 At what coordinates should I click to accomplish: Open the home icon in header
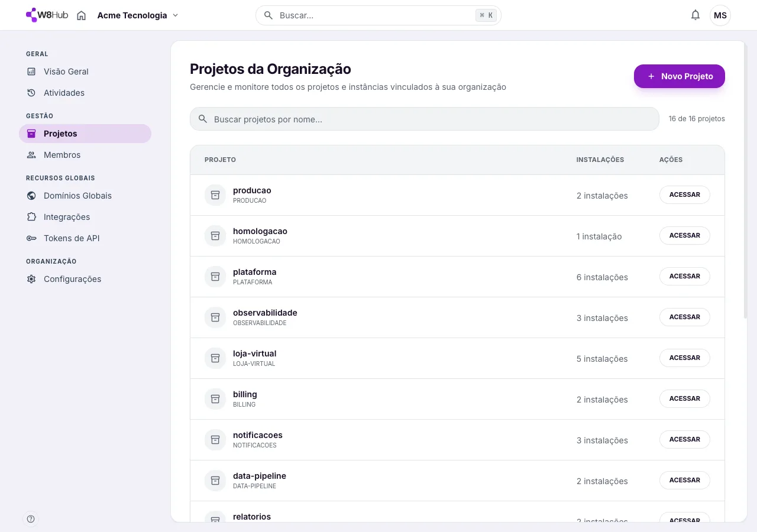[82, 15]
